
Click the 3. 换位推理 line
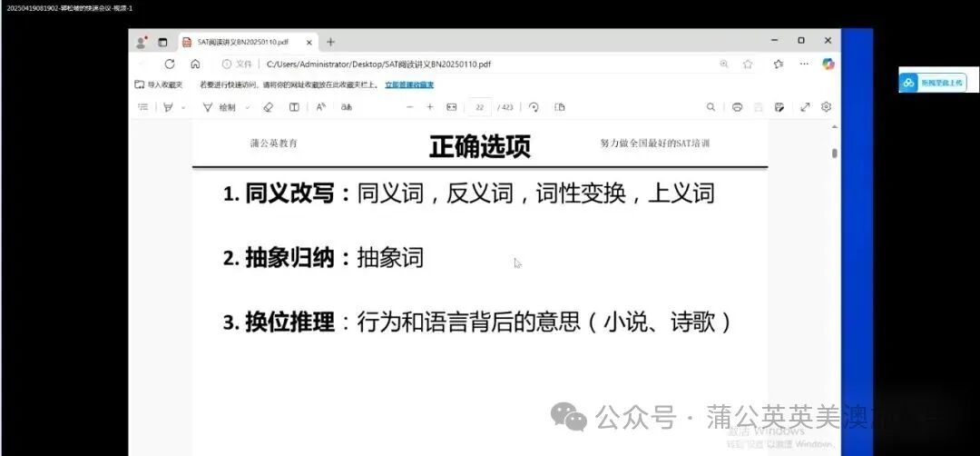pyautogui.click(x=477, y=322)
